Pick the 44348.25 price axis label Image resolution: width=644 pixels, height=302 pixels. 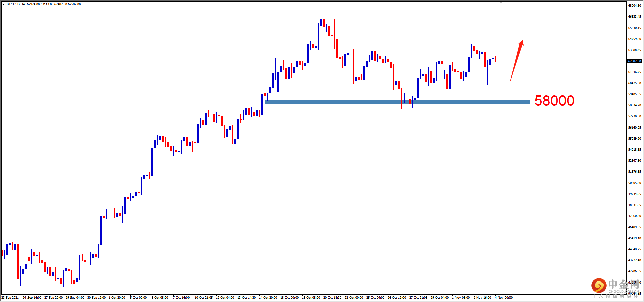pyautogui.click(x=635, y=249)
